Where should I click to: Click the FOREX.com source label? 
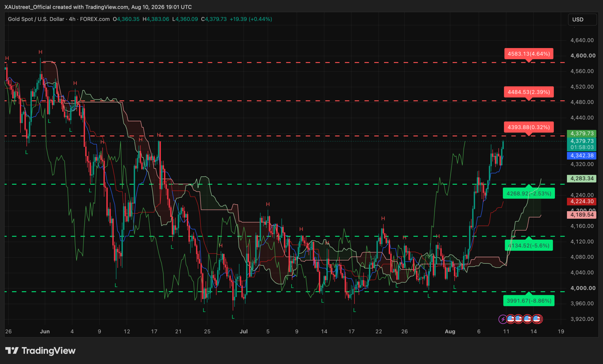(95, 19)
